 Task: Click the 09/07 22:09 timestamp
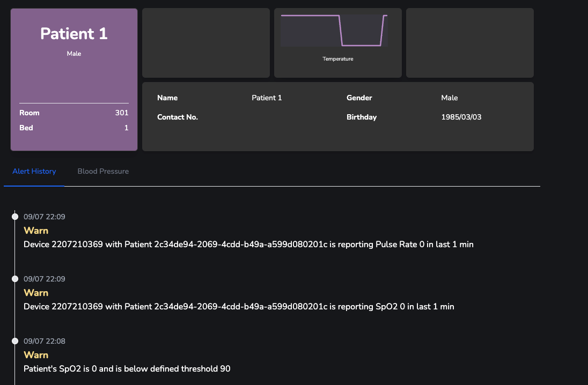pos(44,217)
